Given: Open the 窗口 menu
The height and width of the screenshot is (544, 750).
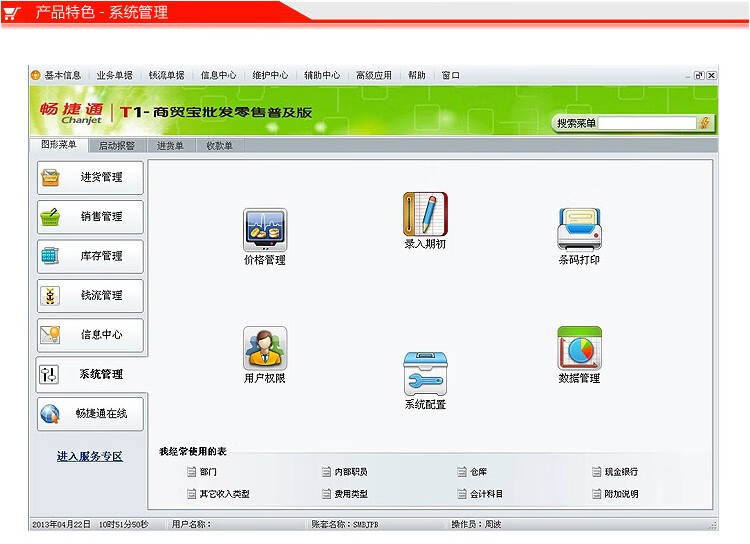Looking at the screenshot, I should 451,75.
